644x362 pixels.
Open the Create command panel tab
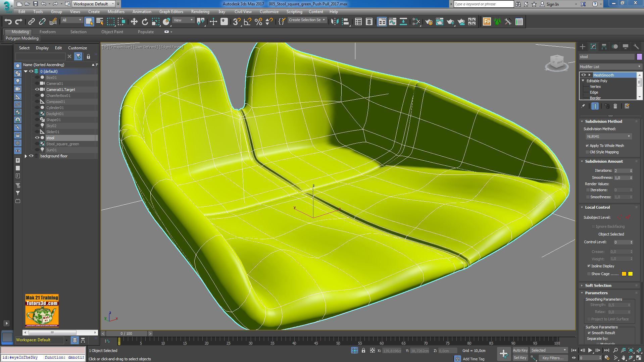[x=583, y=47]
